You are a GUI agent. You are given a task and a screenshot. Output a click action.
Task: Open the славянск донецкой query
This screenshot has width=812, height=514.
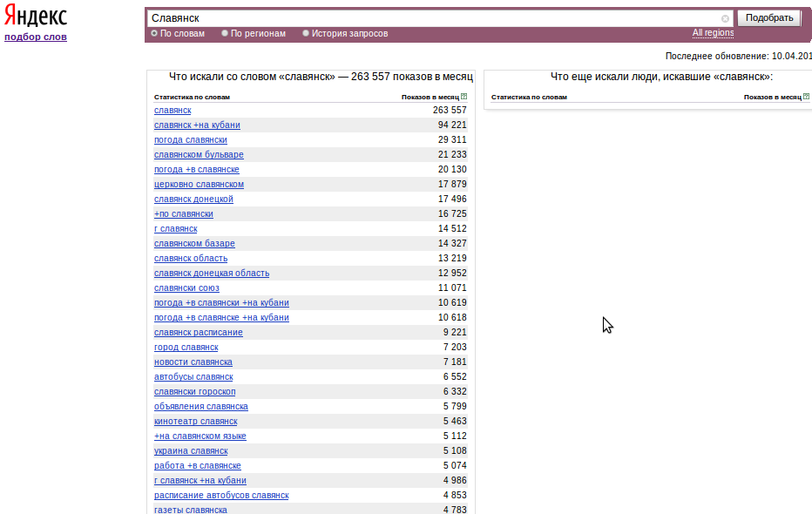coord(193,199)
